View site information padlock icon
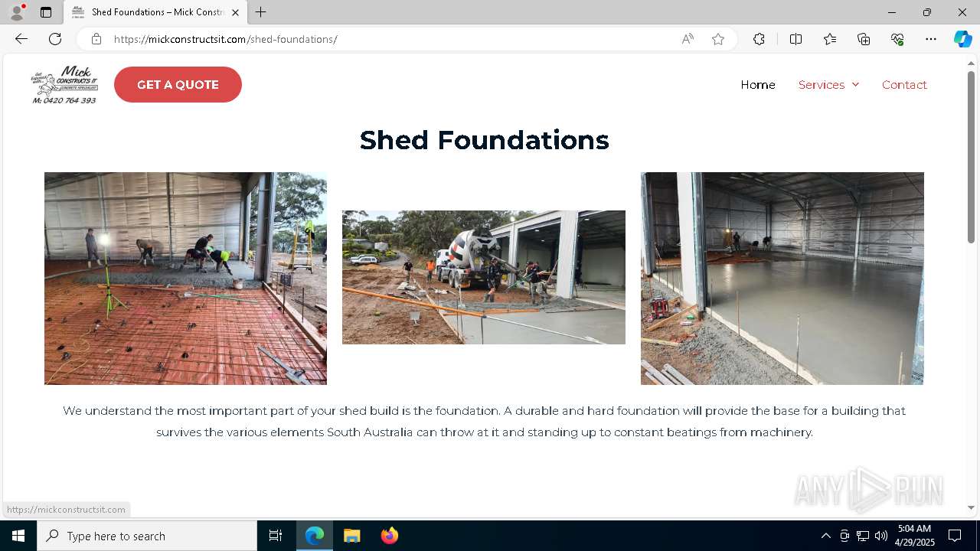This screenshot has height=551, width=980. coord(96,39)
